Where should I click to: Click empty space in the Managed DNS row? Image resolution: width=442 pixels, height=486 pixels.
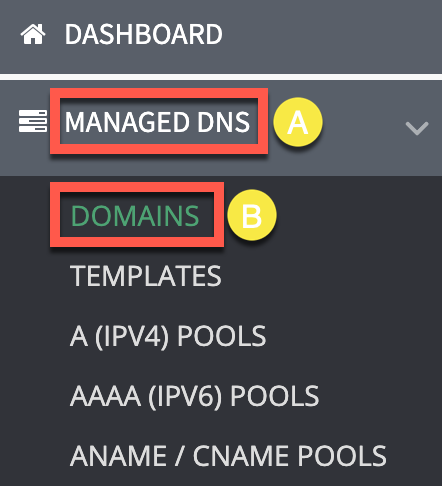(x=363, y=128)
